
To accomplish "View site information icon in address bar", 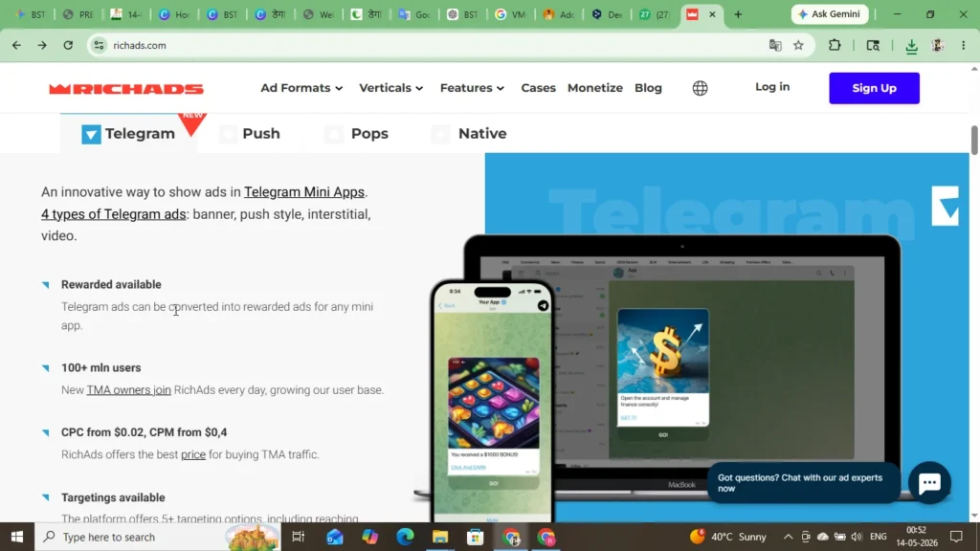I will [x=99, y=45].
